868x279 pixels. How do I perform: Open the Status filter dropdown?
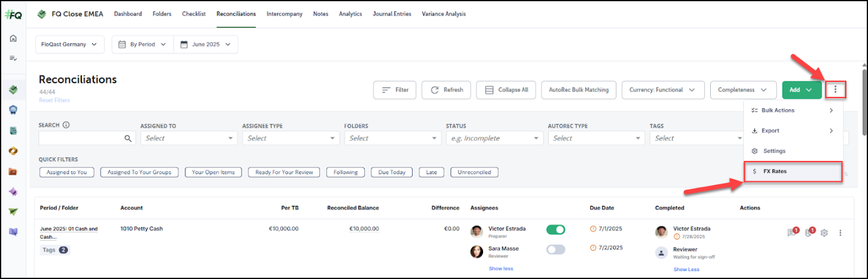point(495,139)
